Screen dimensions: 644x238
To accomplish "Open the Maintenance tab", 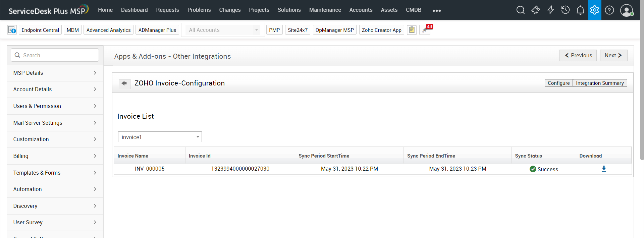I will (325, 10).
